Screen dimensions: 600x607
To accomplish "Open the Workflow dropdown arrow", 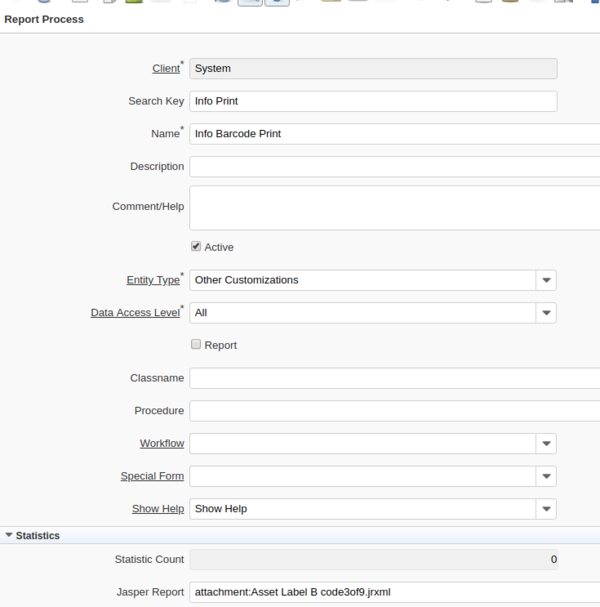I will pos(546,444).
